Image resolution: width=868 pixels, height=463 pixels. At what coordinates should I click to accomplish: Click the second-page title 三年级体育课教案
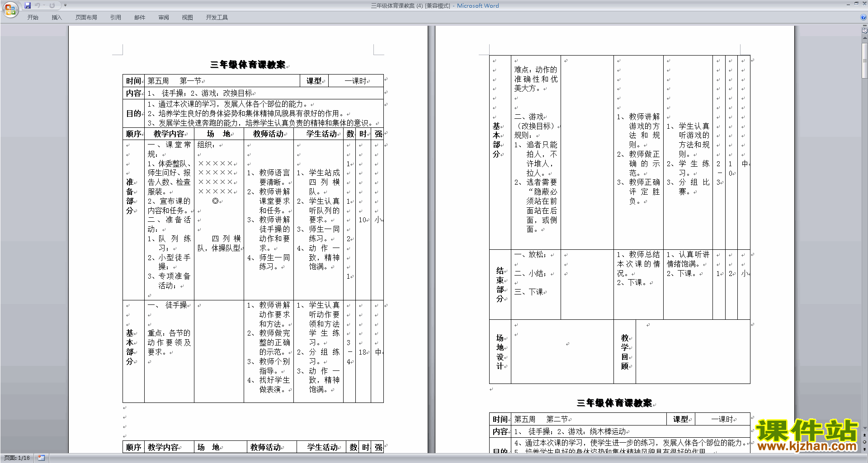point(615,403)
